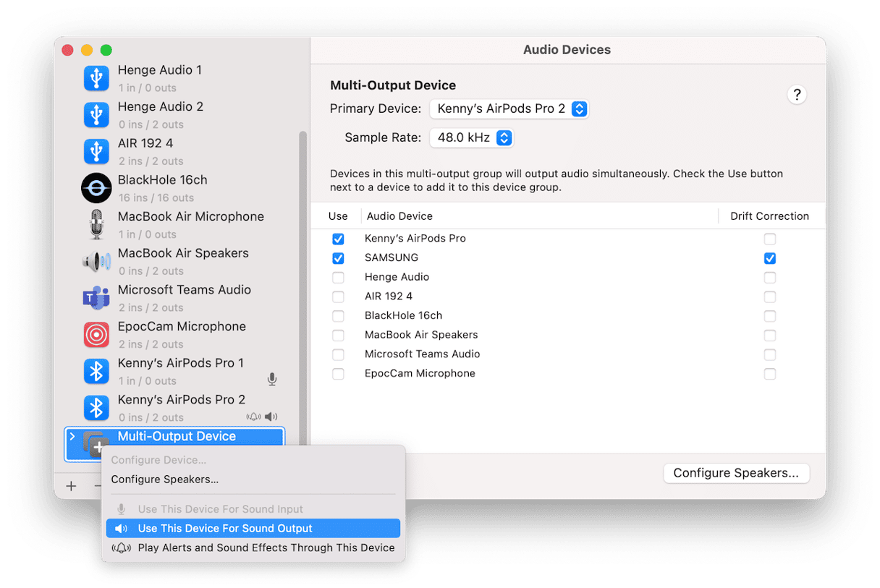Select the Henge Audio name in table
This screenshot has height=588, width=880.
[397, 277]
